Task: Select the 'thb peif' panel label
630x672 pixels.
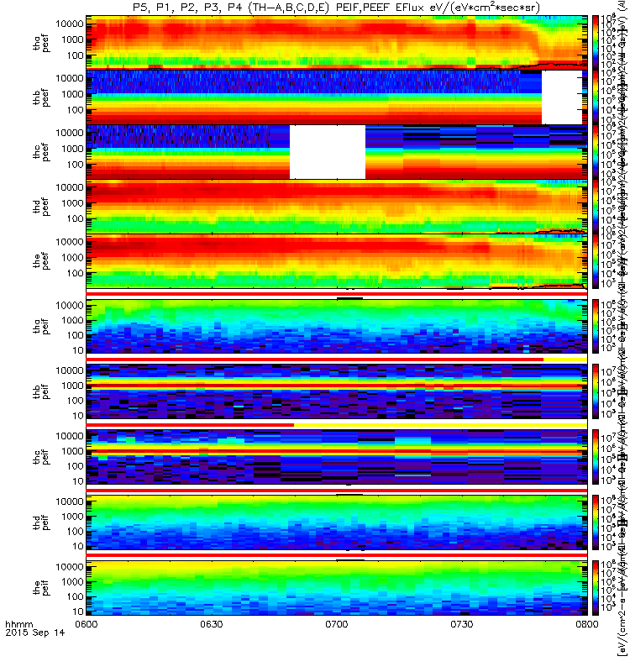Action: tap(41, 391)
